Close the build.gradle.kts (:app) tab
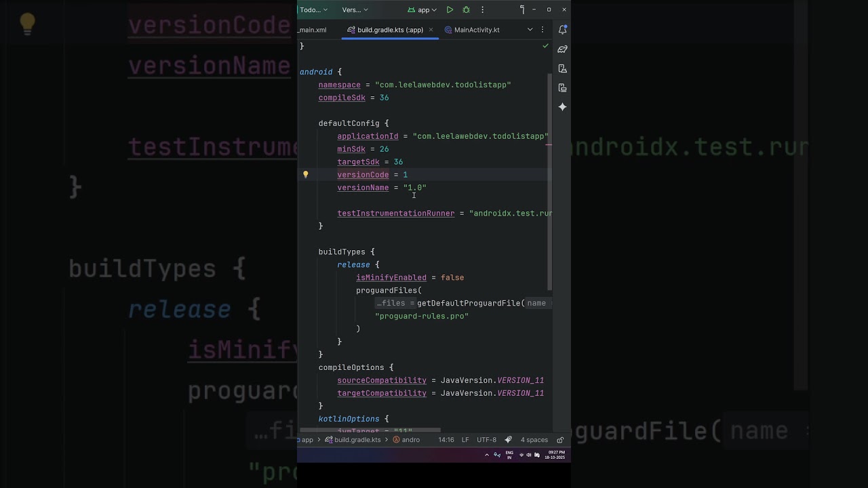868x488 pixels. [x=431, y=30]
